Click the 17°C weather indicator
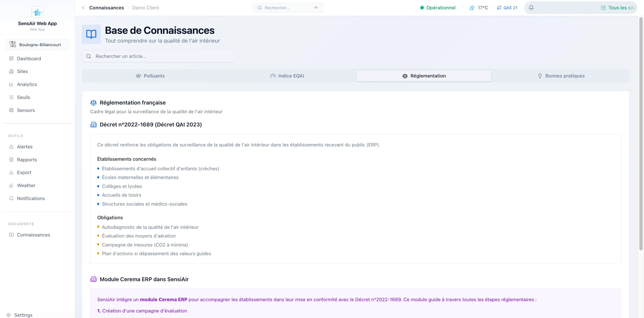This screenshot has height=318, width=644. tap(479, 8)
